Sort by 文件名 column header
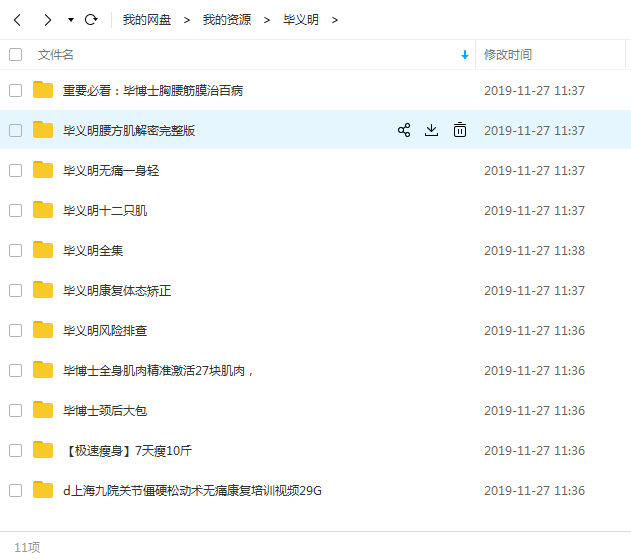 click(56, 55)
